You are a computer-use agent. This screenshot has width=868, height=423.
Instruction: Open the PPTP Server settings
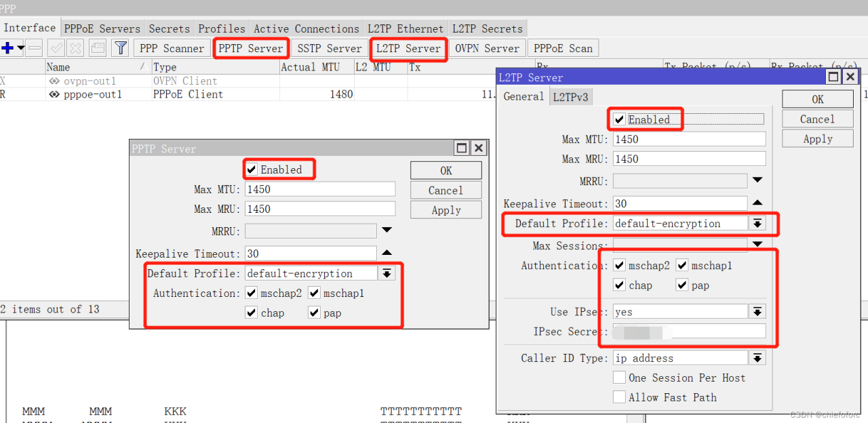(251, 48)
